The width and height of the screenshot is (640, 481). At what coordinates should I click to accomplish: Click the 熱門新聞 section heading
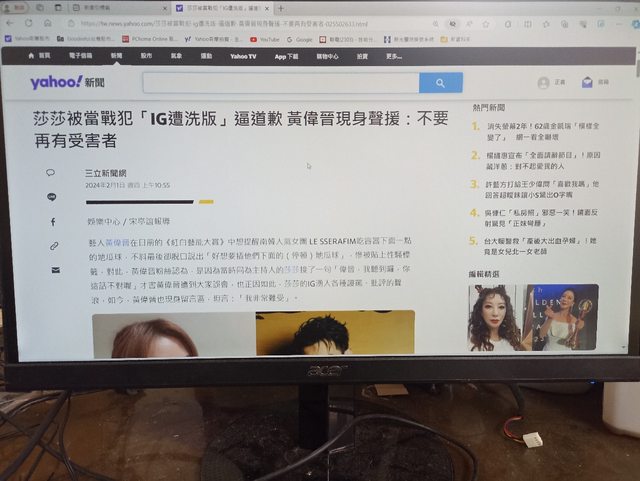tap(489, 107)
